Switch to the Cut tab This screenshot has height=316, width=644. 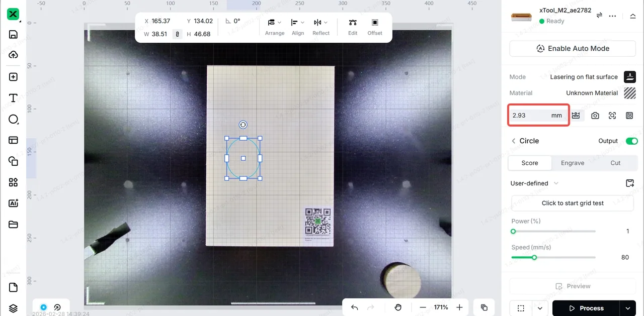coord(615,163)
